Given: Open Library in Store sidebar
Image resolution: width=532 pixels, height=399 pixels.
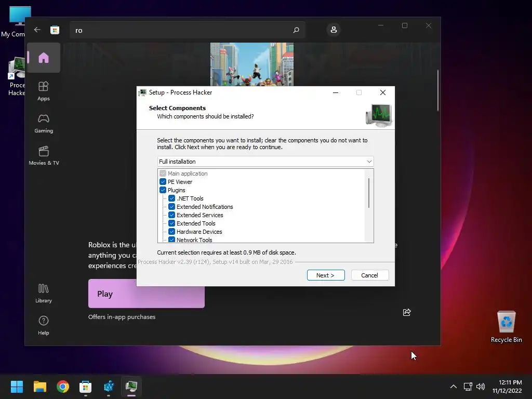Looking at the screenshot, I should click(x=44, y=293).
